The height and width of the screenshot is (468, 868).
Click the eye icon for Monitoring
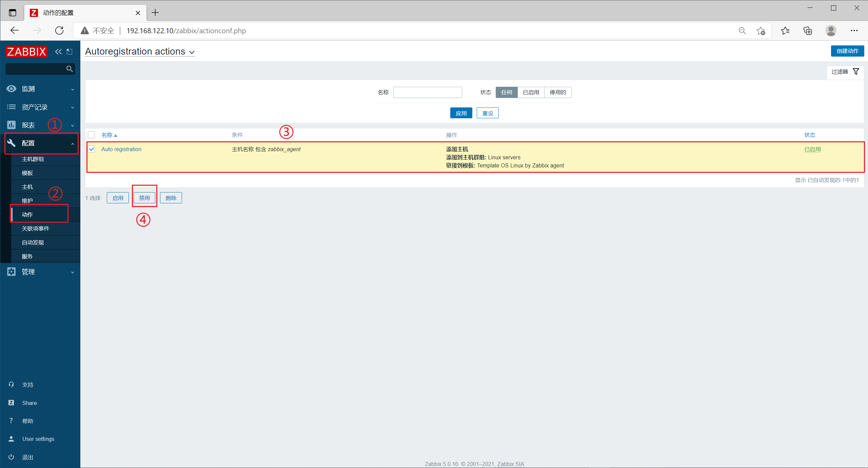(x=11, y=88)
